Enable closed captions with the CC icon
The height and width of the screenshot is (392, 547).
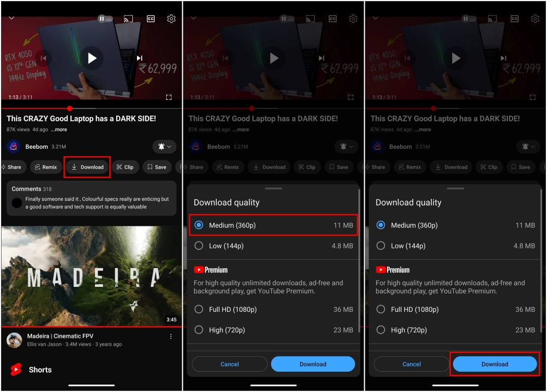tap(150, 18)
